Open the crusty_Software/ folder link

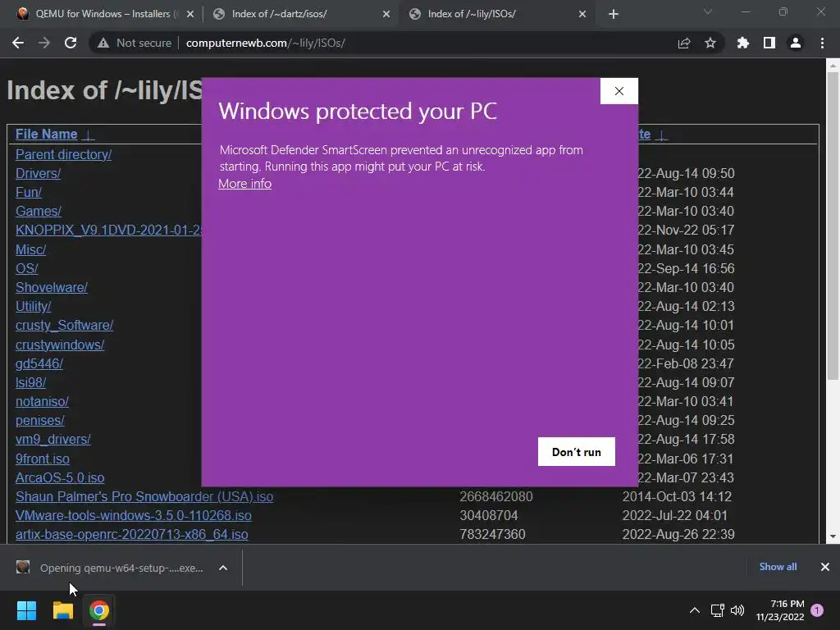64,325
